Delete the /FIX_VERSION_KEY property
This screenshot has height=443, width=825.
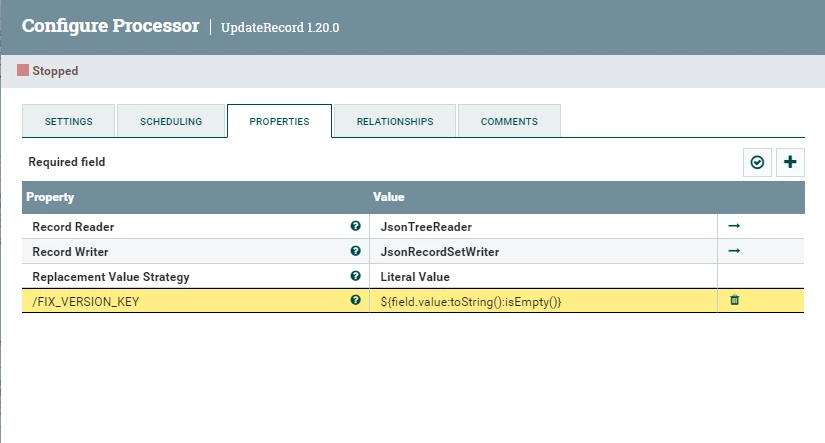coord(735,300)
